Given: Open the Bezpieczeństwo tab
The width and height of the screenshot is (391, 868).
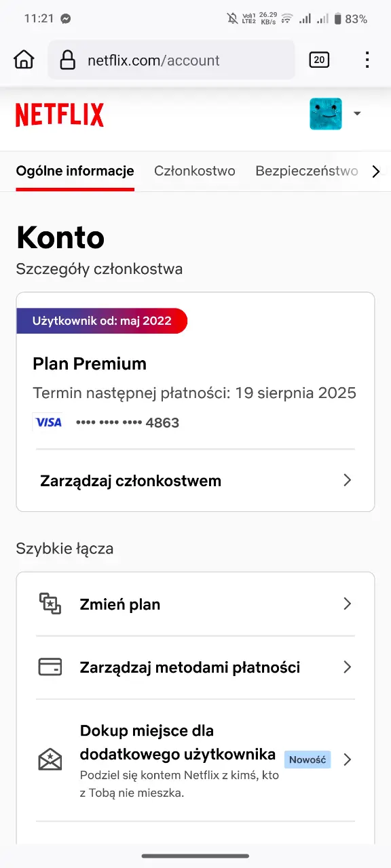Looking at the screenshot, I should click(x=307, y=172).
